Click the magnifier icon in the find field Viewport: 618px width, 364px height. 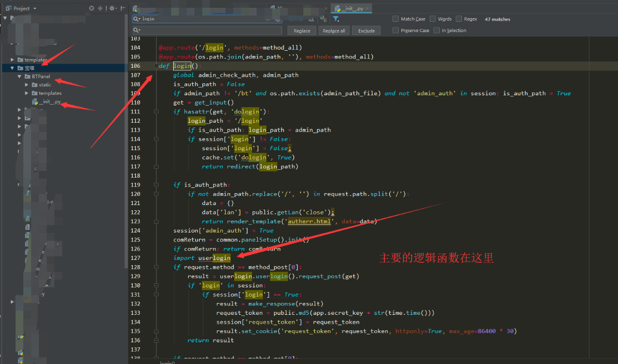tap(136, 19)
